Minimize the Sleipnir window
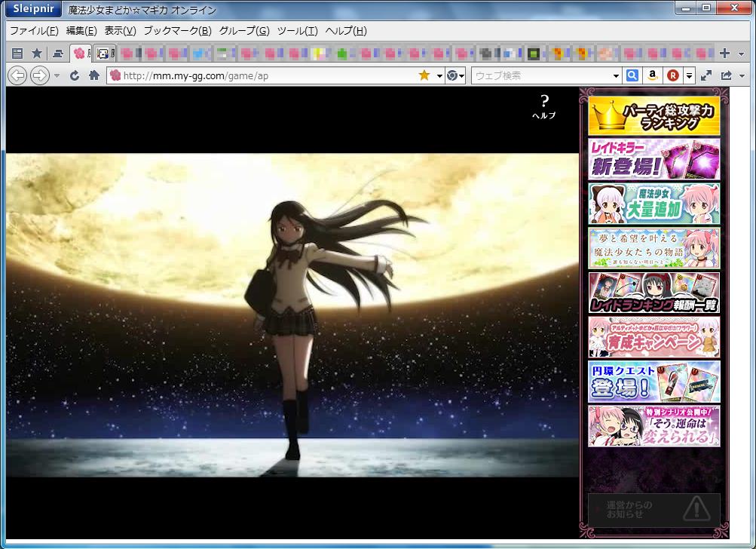 pos(686,8)
